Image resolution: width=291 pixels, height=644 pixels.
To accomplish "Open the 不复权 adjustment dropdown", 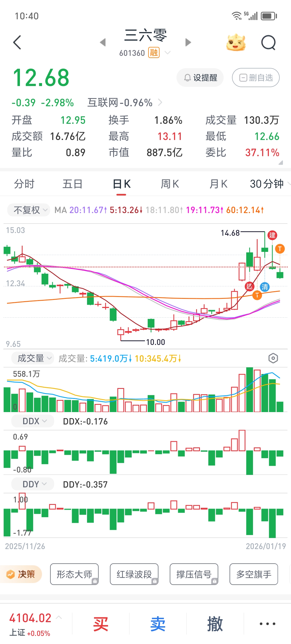I will [x=28, y=210].
